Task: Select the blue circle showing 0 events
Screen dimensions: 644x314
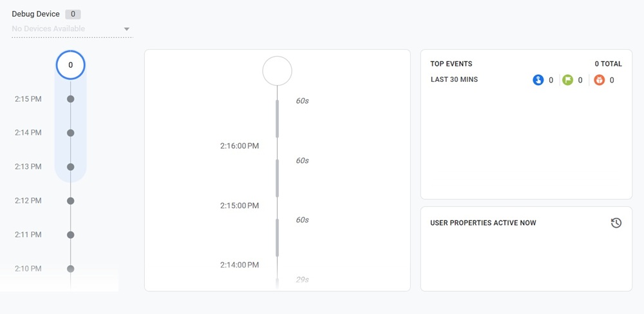Action: [71, 65]
